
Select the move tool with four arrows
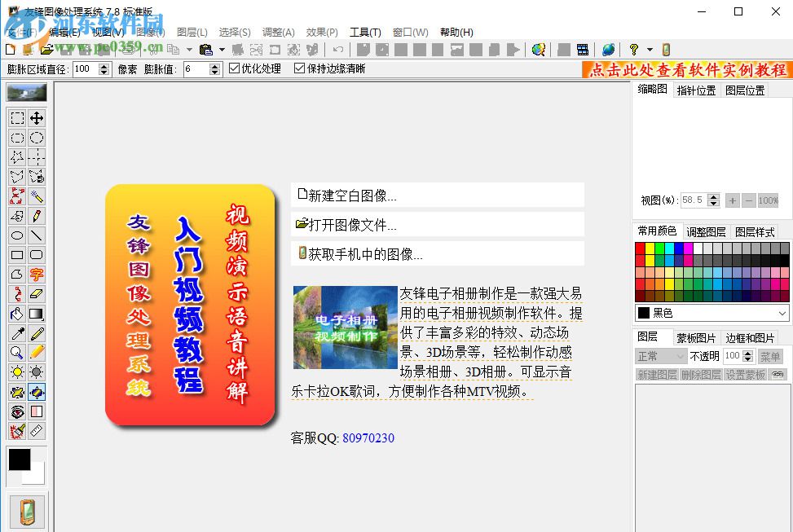[x=37, y=118]
